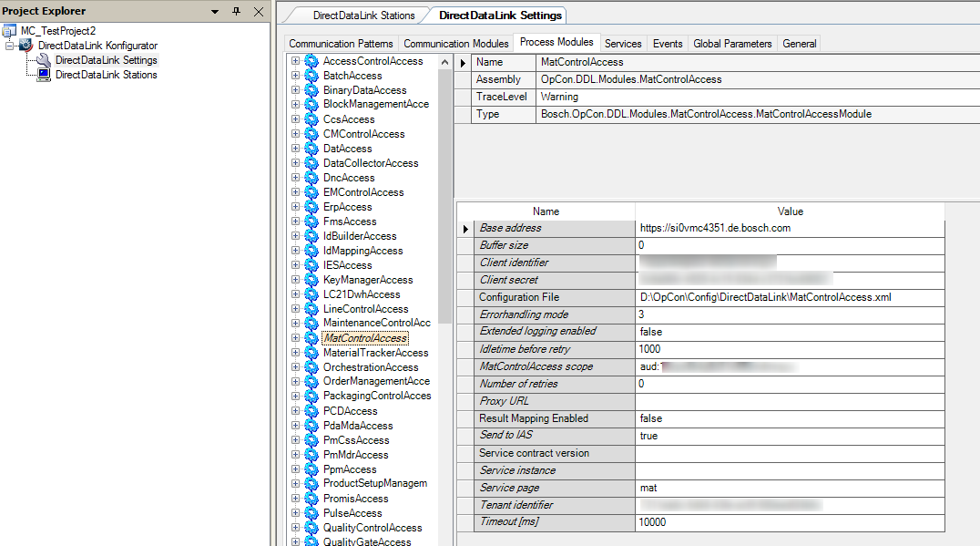Click the Project Explorer pin button
This screenshot has width=980, height=546.
[234, 11]
